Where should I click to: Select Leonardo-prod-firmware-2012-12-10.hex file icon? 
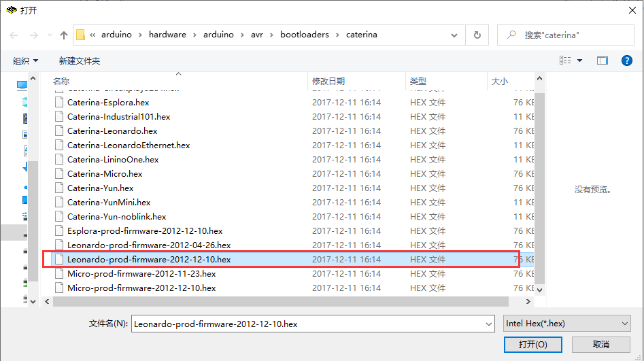click(x=59, y=259)
